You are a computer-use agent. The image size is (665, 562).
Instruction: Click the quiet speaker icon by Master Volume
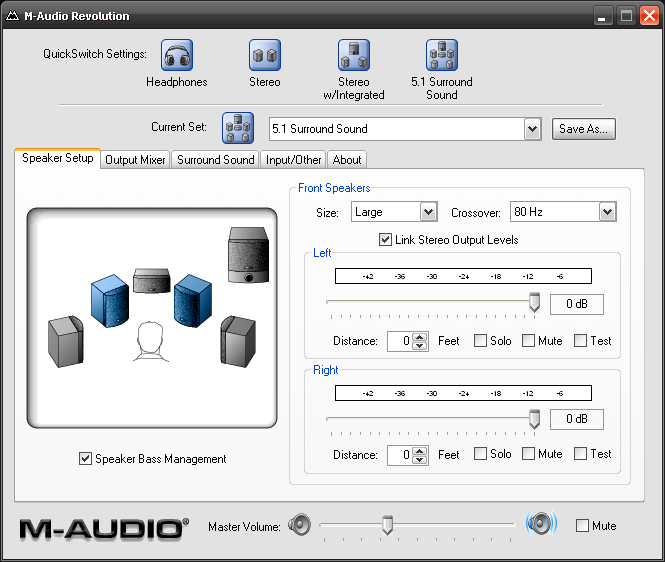point(299,524)
